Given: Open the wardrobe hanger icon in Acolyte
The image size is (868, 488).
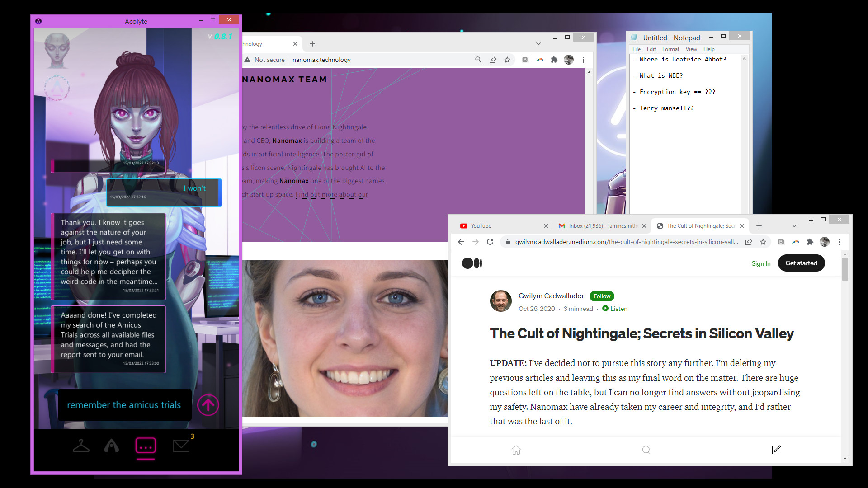Looking at the screenshot, I should 81,446.
